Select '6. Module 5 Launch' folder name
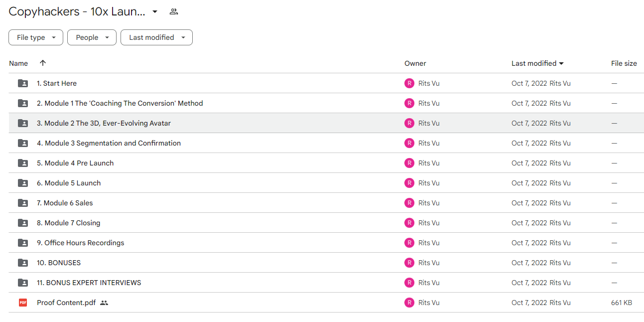This screenshot has width=644, height=322. (69, 183)
